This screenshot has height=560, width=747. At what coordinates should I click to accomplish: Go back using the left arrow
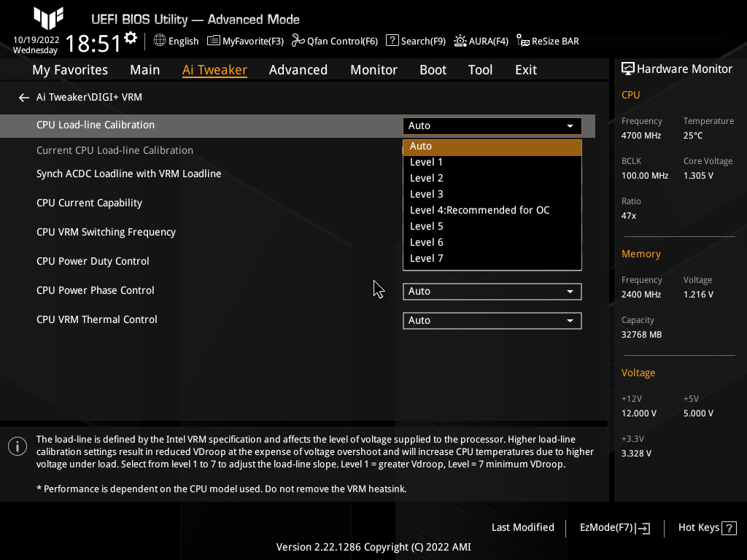[x=23, y=96]
